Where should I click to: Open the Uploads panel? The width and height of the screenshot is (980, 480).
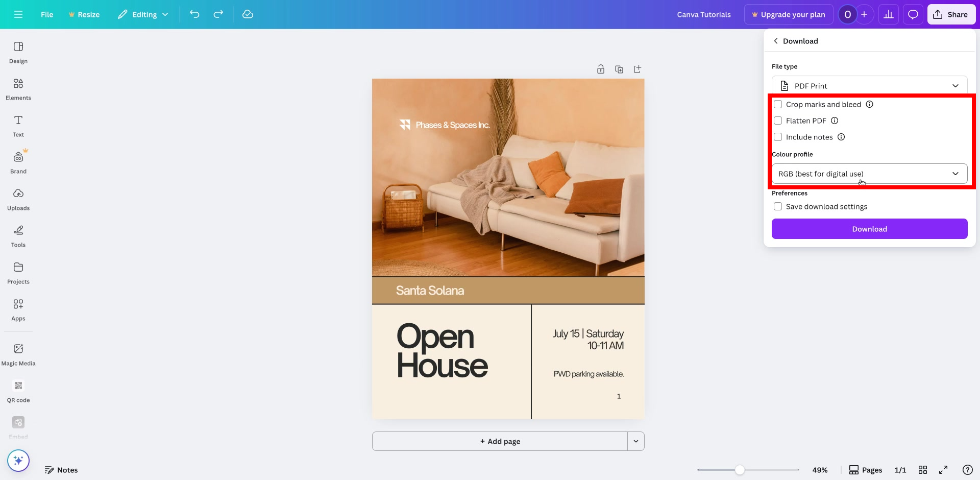[18, 198]
